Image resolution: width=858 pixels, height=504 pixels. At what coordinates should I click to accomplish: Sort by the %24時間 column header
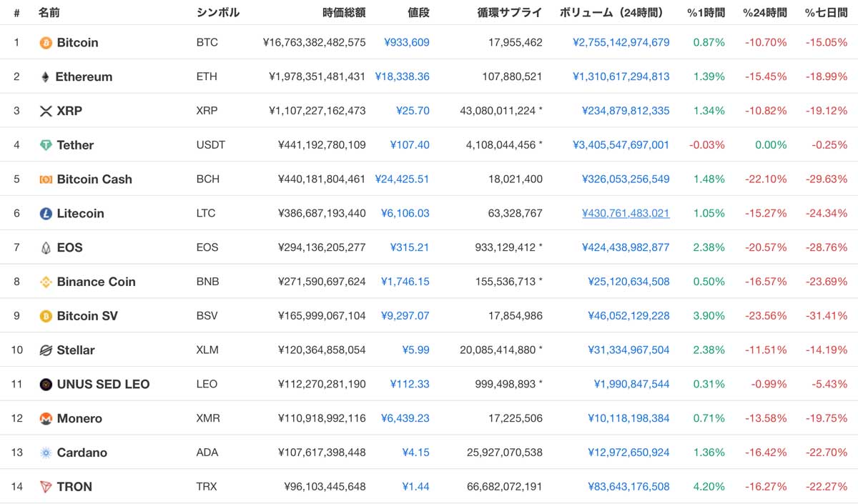coord(765,13)
